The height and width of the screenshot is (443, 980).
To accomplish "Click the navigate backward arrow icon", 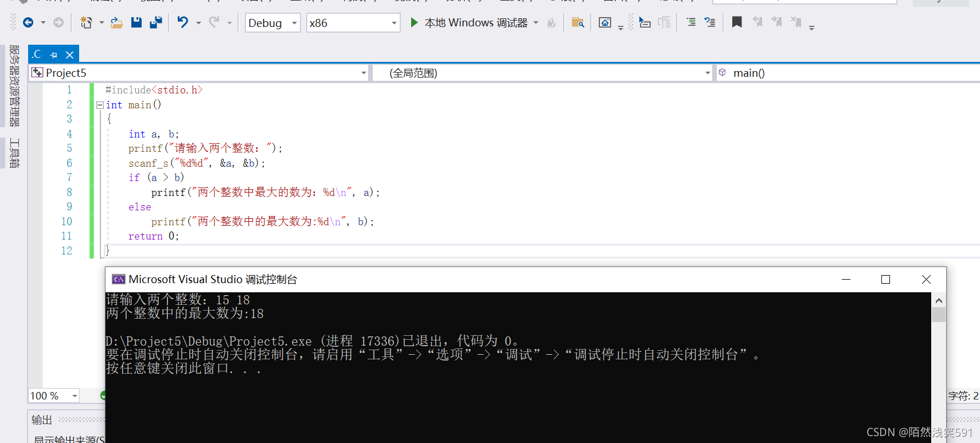I will click(x=28, y=23).
